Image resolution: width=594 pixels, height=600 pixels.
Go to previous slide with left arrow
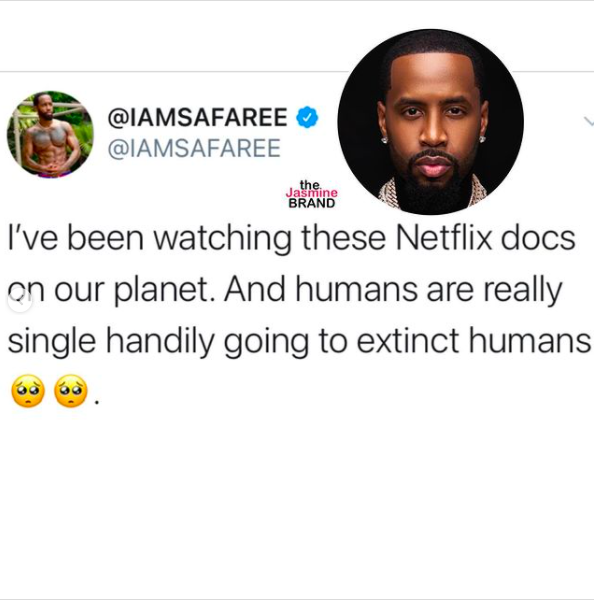(x=20, y=300)
